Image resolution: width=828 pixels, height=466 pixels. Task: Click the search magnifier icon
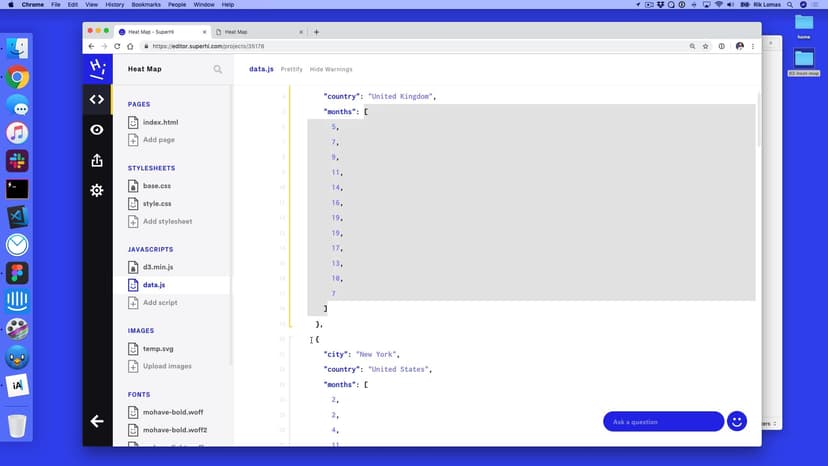pos(218,69)
